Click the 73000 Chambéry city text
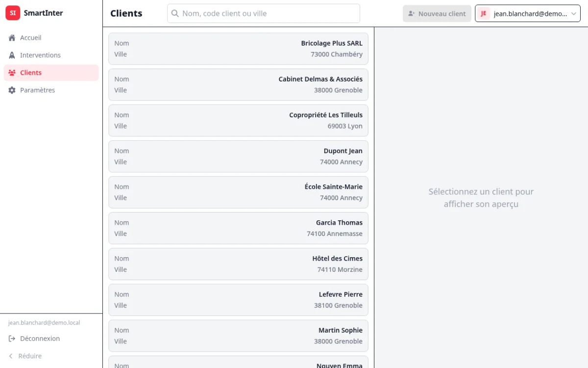The width and height of the screenshot is (588, 368). click(x=337, y=54)
